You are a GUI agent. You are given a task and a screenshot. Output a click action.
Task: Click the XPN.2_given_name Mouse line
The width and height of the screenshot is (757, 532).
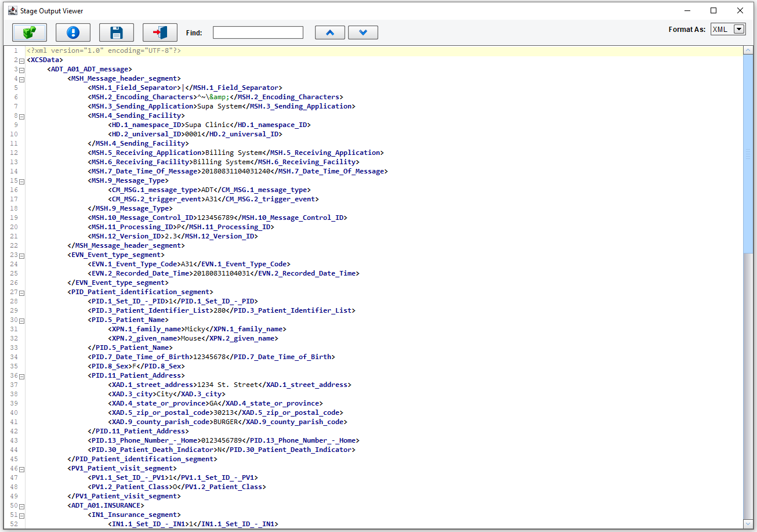pyautogui.click(x=193, y=338)
